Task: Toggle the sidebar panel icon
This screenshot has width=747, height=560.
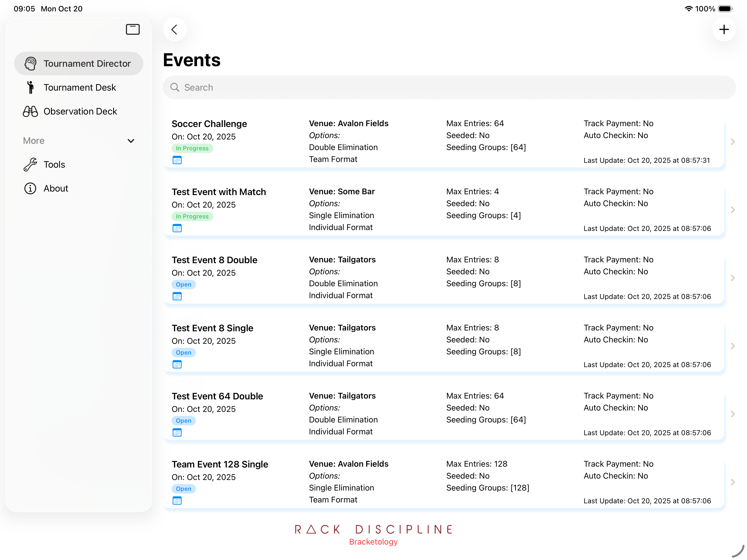Action: [133, 29]
